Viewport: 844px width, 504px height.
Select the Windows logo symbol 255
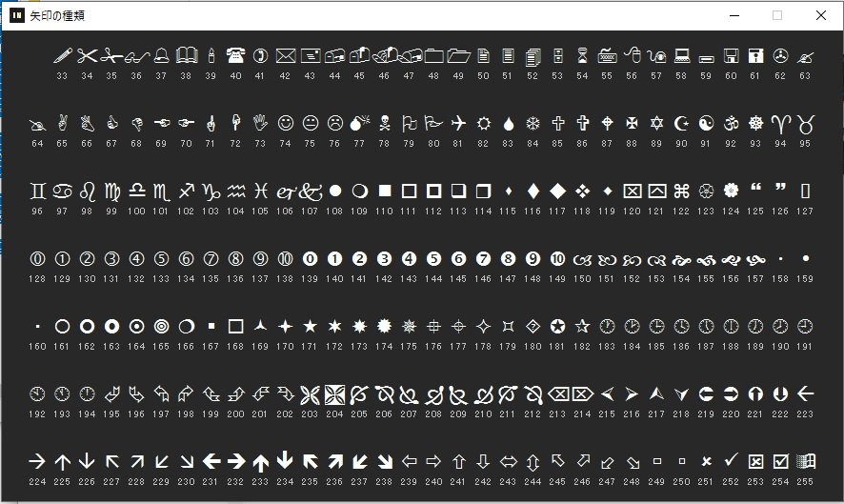pos(806,461)
